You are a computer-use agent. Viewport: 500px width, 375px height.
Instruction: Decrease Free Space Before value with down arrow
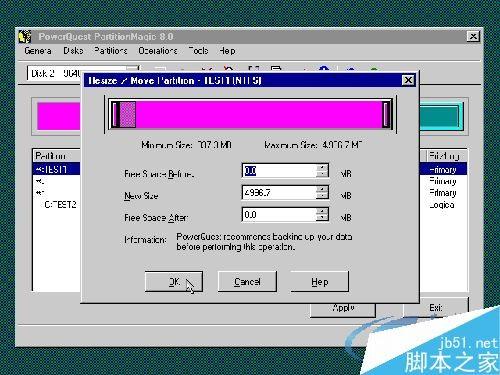(322, 174)
